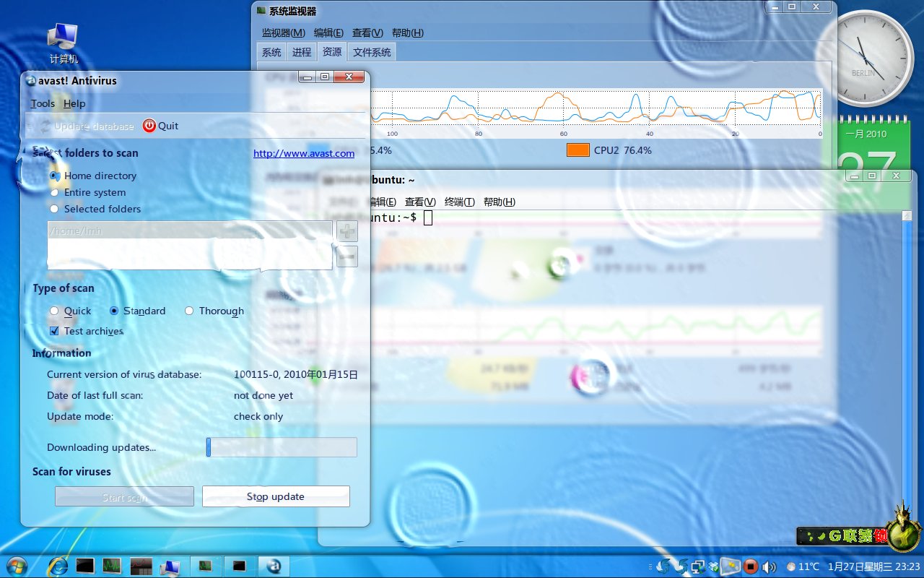Click the avast 'a' ball taskbar button

[274, 566]
